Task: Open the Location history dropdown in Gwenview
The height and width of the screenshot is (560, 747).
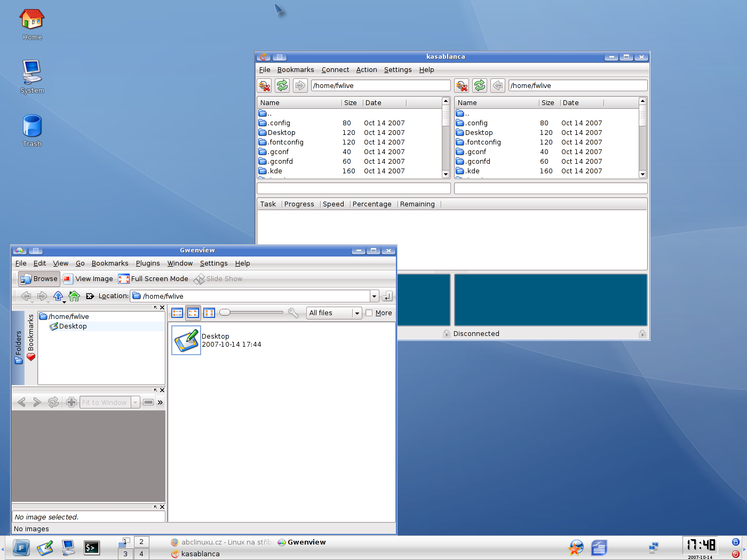Action: [375, 296]
